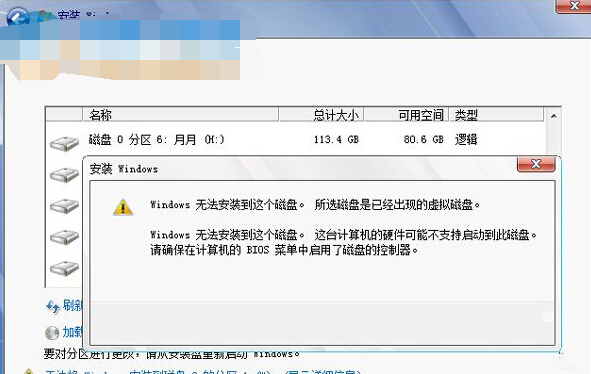Viewport: 591px width, 374px height.
Task: Select row 磁盘 0 分区 6: 月月 (H:)
Action: coord(296,139)
